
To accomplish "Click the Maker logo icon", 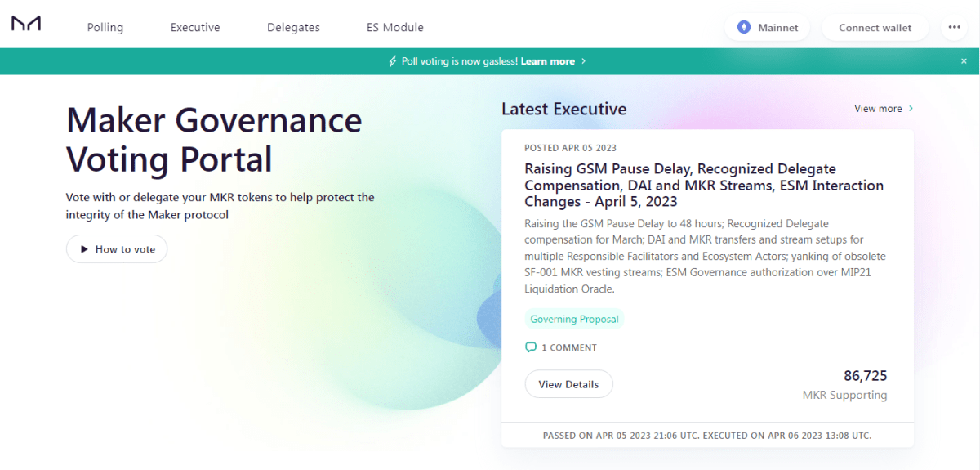I will point(26,25).
